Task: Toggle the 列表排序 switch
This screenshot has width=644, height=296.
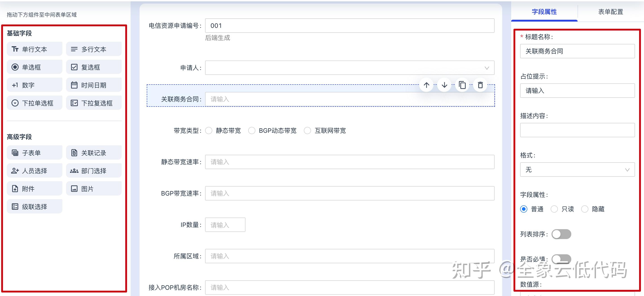Action: click(561, 234)
